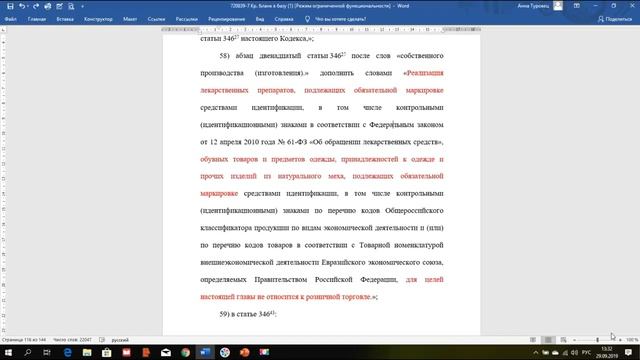640x360 pixels.
Task: Redo the last action
Action: 36,6
